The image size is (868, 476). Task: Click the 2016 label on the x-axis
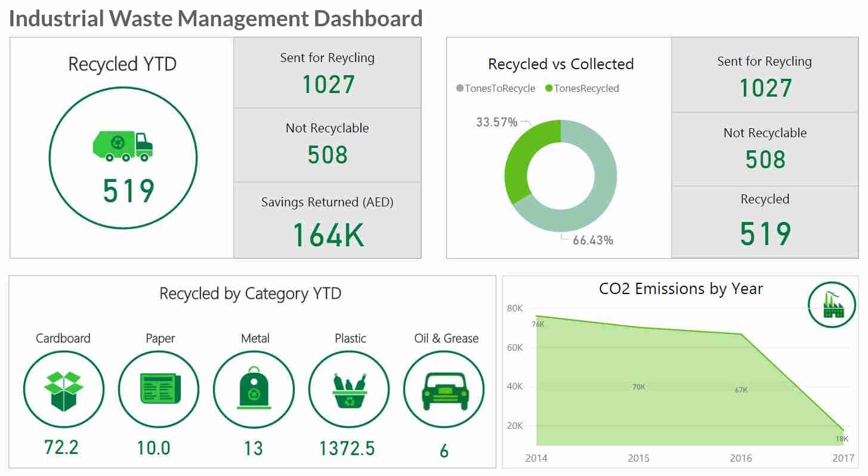pos(740,458)
